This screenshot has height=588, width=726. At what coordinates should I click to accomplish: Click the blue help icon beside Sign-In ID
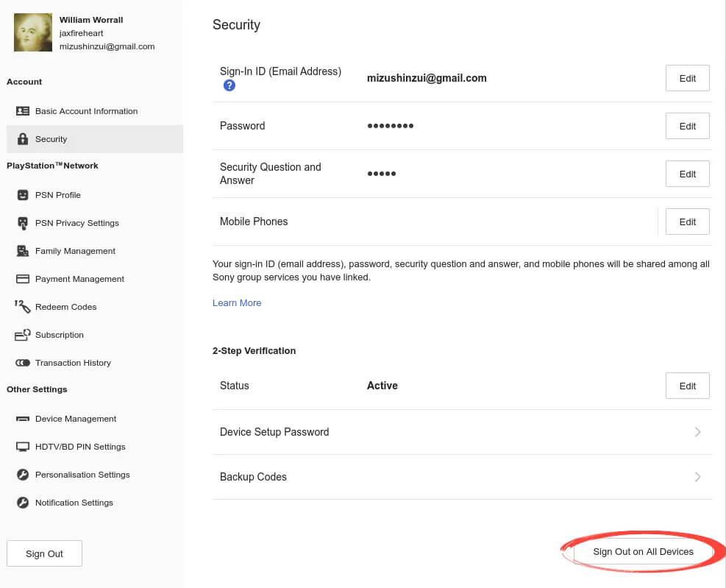(x=229, y=85)
